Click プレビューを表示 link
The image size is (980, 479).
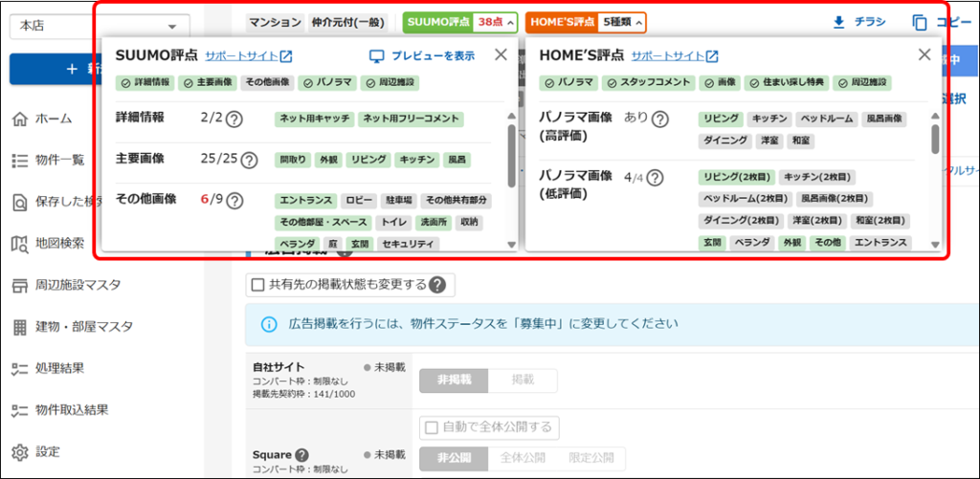pyautogui.click(x=434, y=56)
